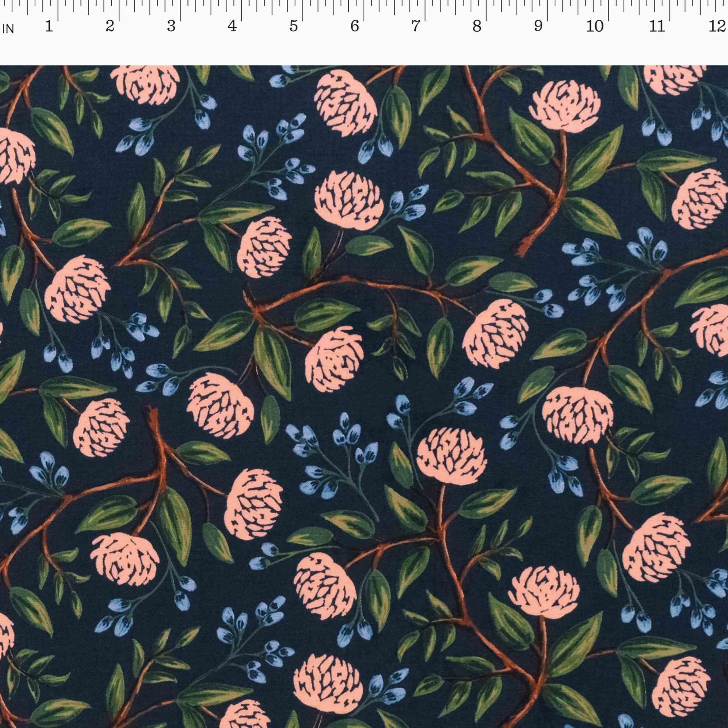Screen dimensions: 728x728
Task: Click the number 8 on the ruler
Action: pos(477,26)
